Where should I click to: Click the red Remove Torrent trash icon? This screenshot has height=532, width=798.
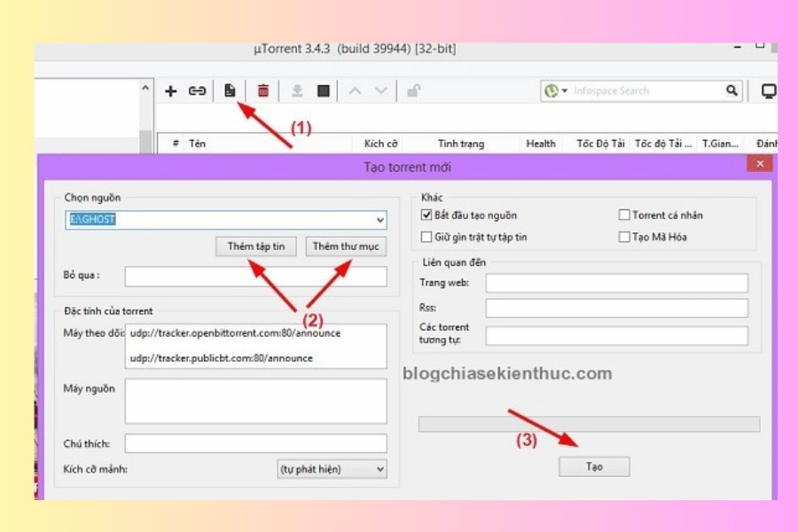pos(263,90)
